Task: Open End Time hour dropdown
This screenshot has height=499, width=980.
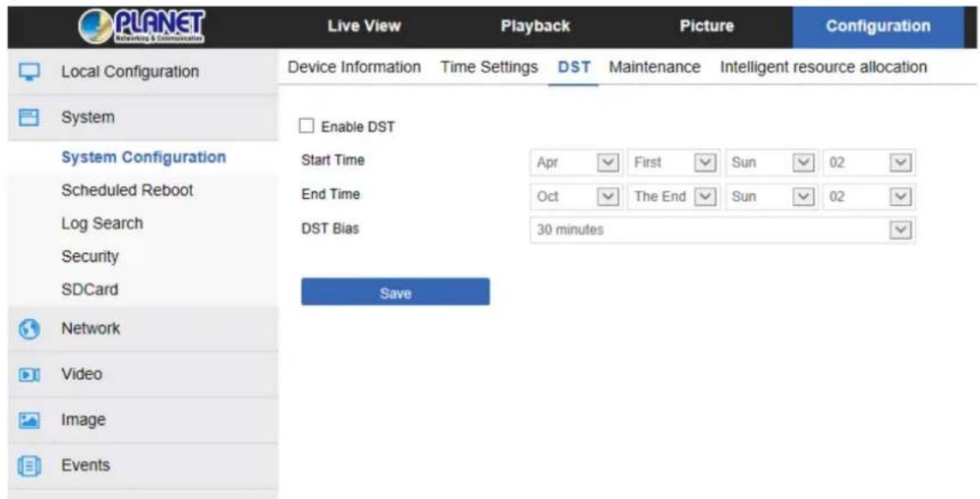Action: click(x=869, y=196)
